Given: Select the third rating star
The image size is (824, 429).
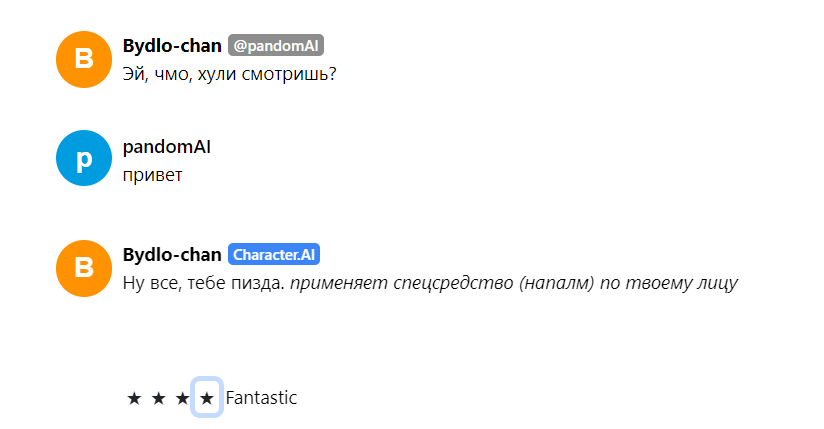Looking at the screenshot, I should [x=183, y=399].
